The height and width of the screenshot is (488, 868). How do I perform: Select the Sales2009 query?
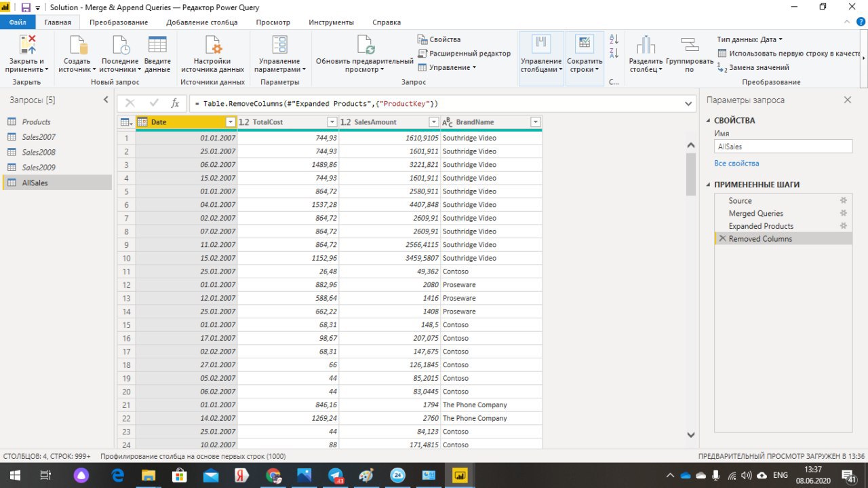(56, 167)
